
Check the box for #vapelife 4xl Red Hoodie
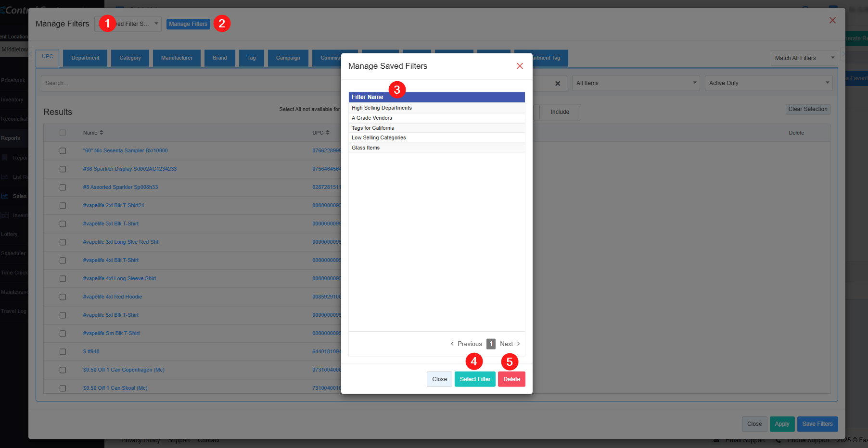(x=63, y=297)
